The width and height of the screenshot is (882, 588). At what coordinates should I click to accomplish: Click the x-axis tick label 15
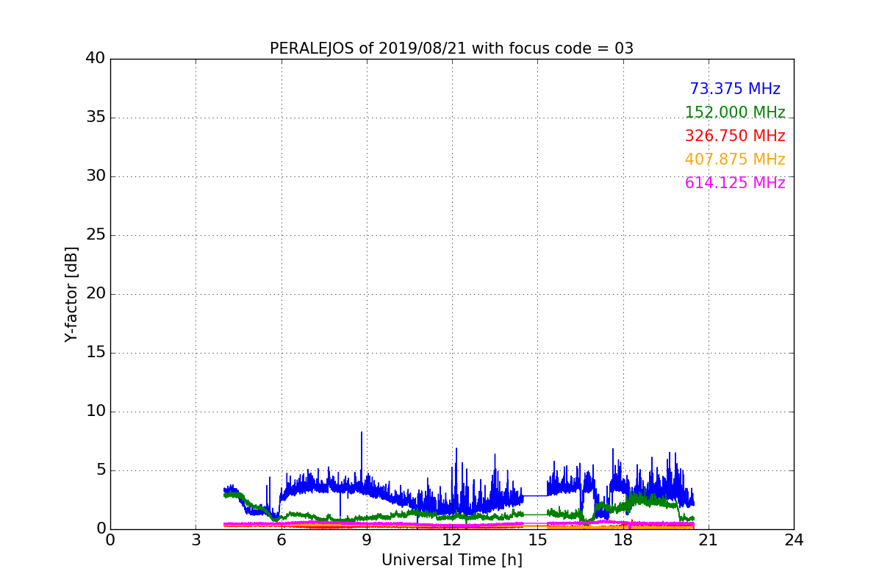[x=537, y=539]
